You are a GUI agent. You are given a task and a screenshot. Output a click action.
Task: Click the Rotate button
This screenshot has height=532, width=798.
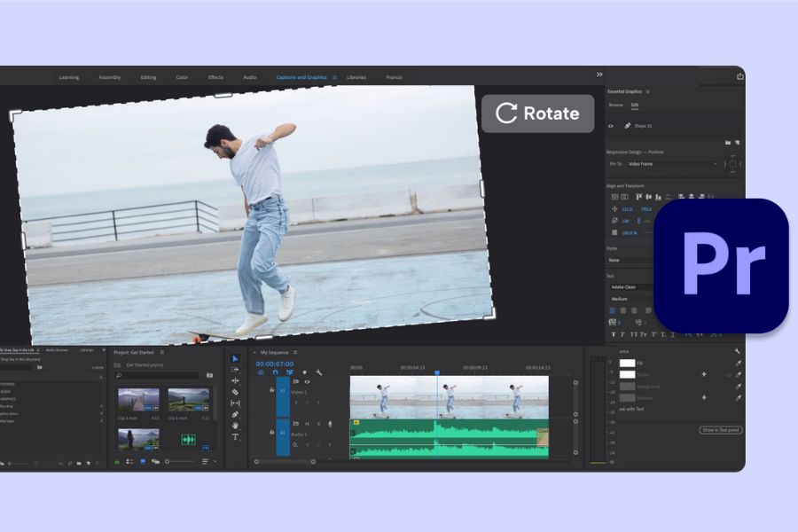[537, 113]
